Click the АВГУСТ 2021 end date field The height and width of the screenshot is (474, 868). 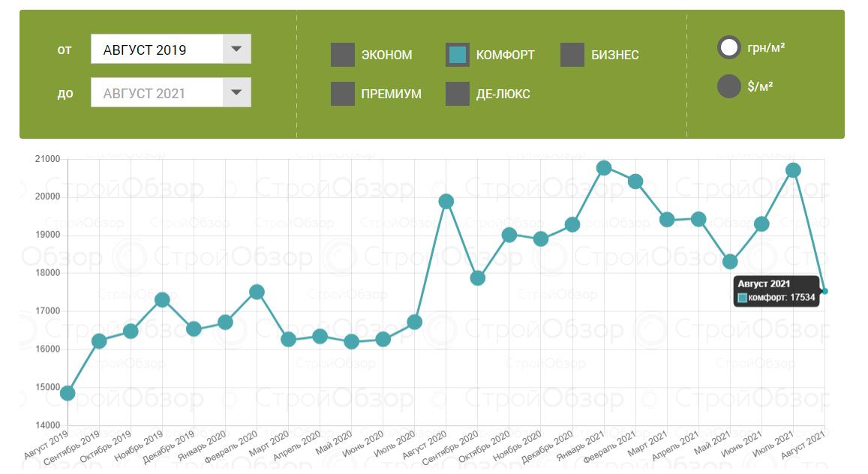[158, 93]
